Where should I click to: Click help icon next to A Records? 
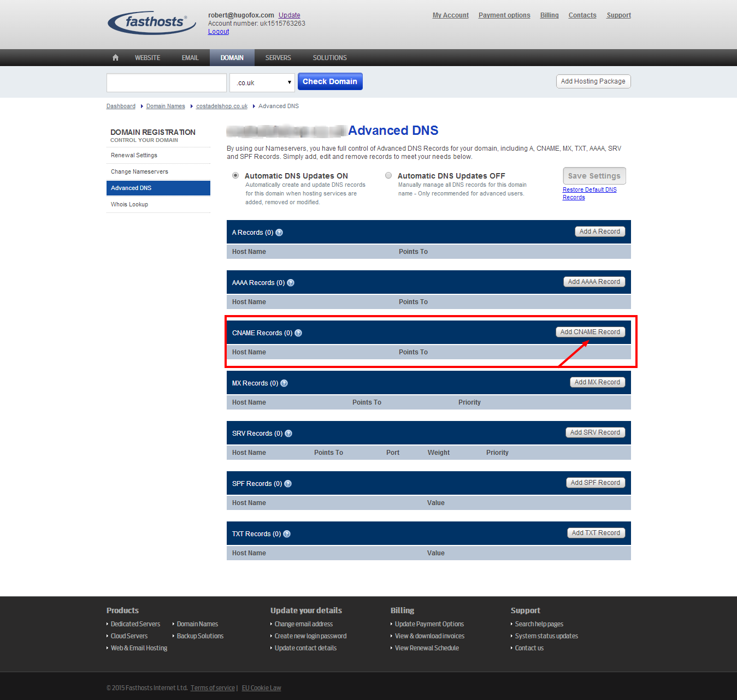279,233
